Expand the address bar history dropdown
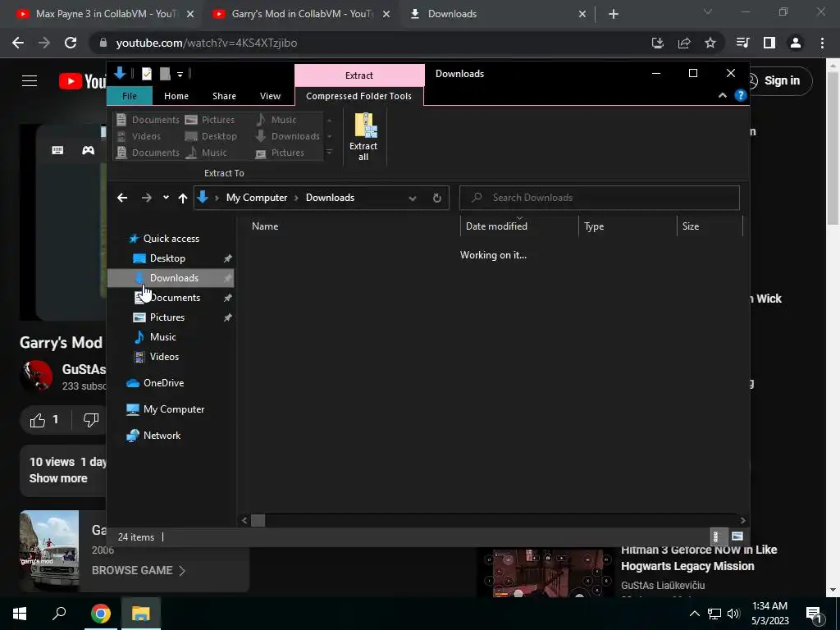The image size is (840, 630). (x=413, y=199)
